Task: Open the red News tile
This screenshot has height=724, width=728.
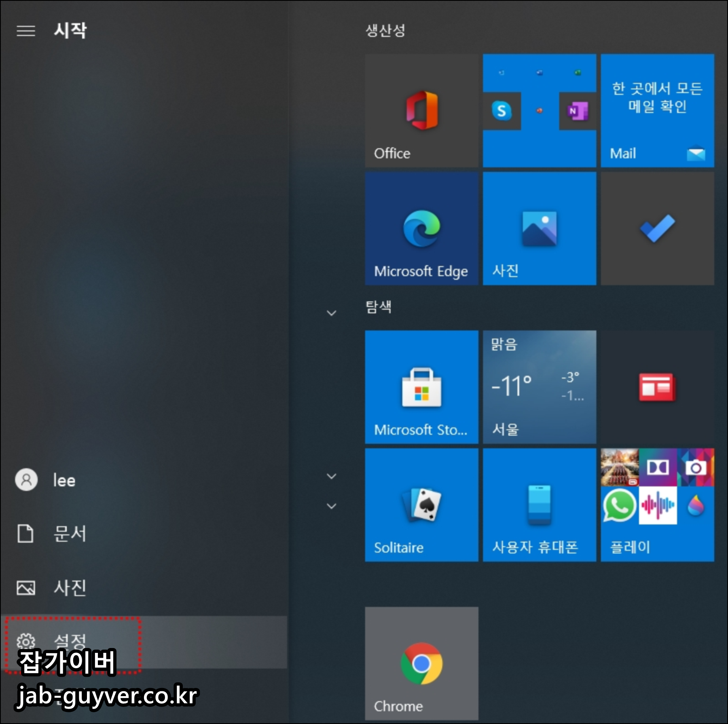Action: (x=657, y=387)
